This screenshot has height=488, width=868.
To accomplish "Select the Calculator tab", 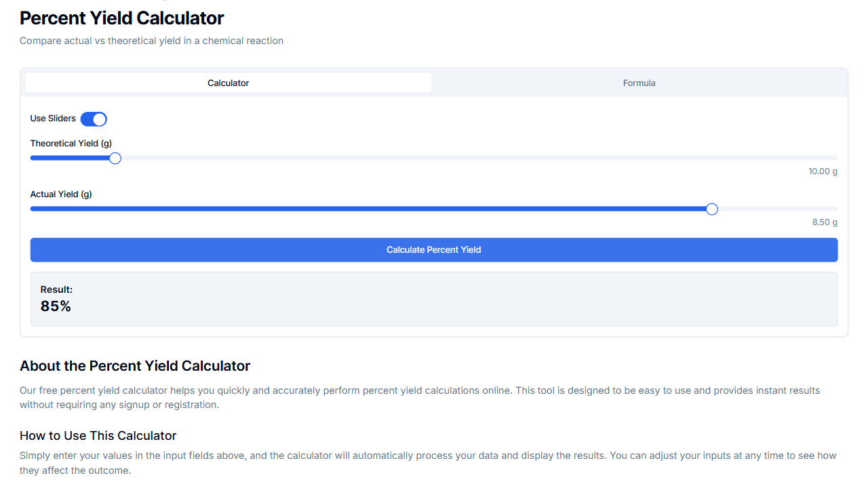I will pos(228,82).
